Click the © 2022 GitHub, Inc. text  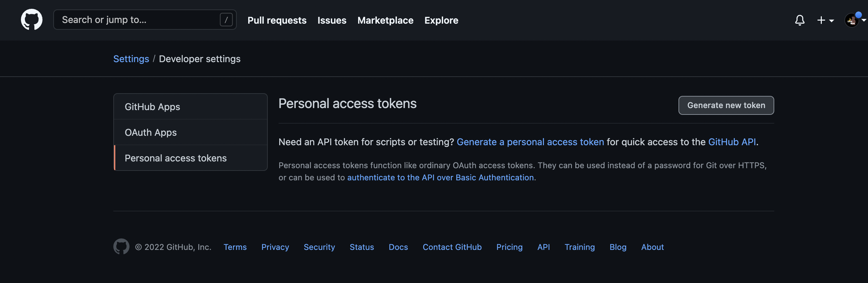pos(173,247)
